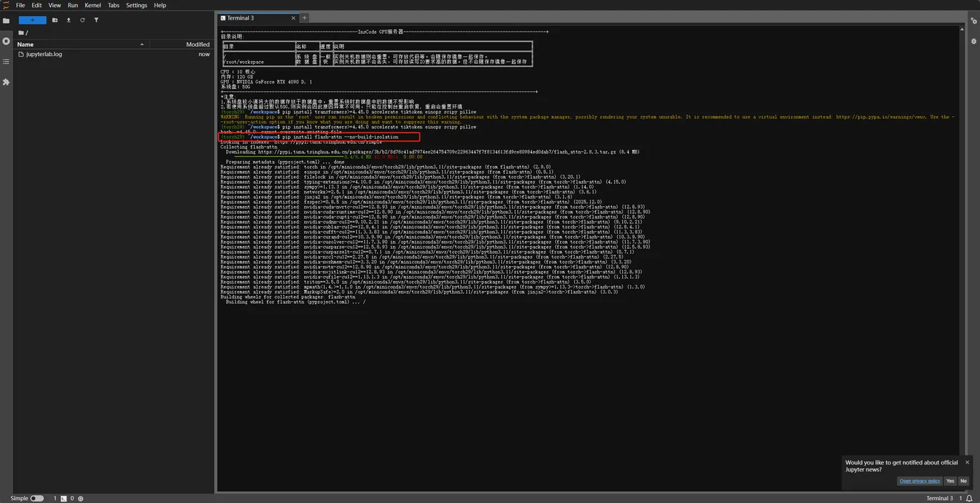Open the Tabs menu
This screenshot has width=980, height=503.
pyautogui.click(x=113, y=5)
